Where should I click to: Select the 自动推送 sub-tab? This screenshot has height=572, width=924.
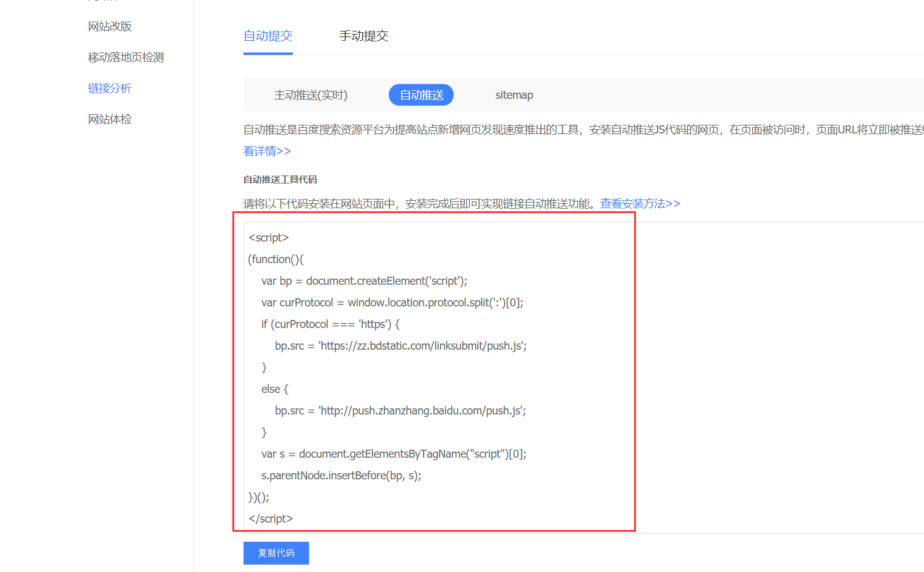[421, 95]
